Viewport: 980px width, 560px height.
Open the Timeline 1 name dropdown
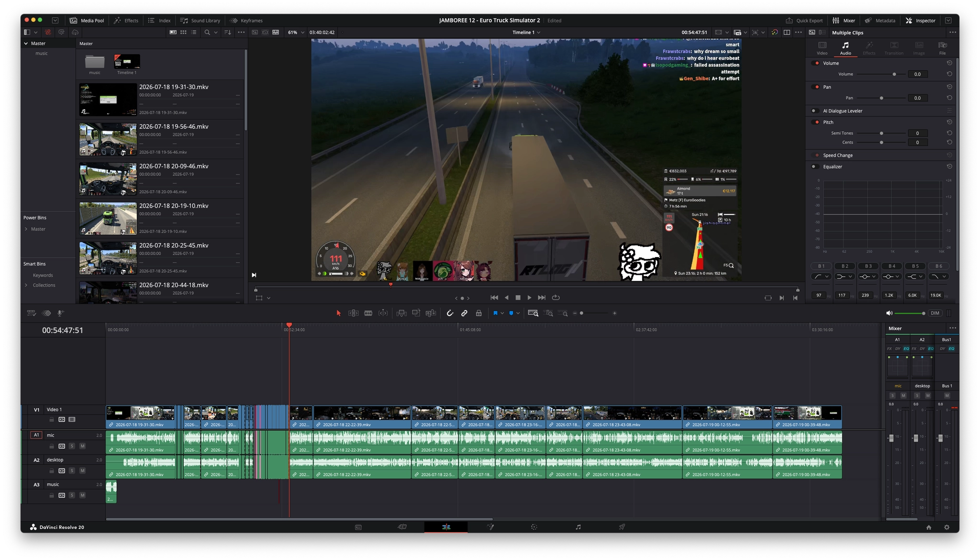[x=526, y=32]
